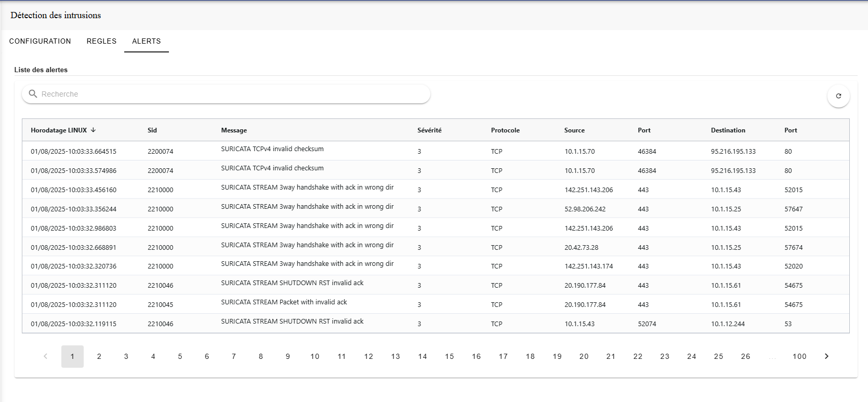The width and height of the screenshot is (868, 402).
Task: Click timestamp 01/08/2025-10:03:32.668891
Action: click(73, 248)
